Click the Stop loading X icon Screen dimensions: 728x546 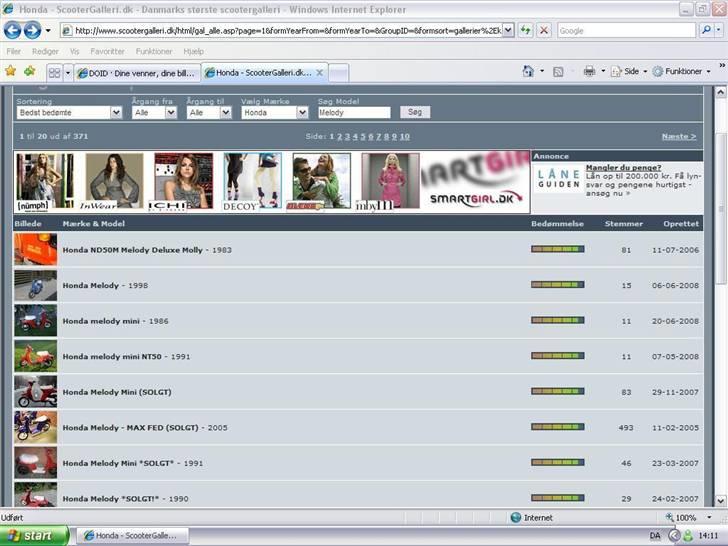click(544, 31)
